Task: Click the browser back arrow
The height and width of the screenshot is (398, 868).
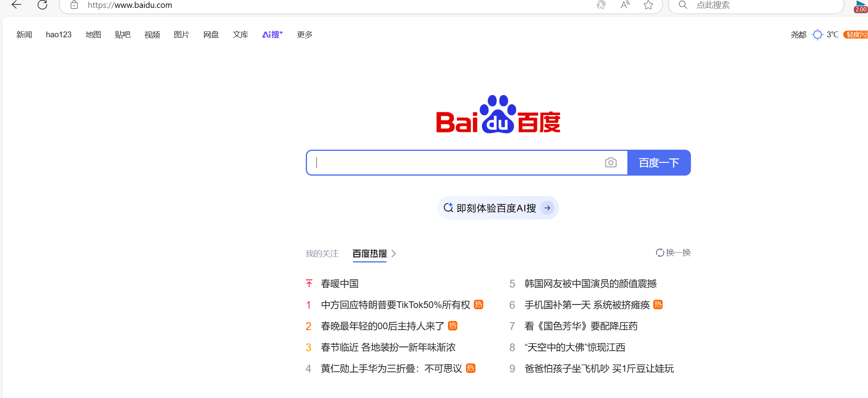Action: point(16,5)
